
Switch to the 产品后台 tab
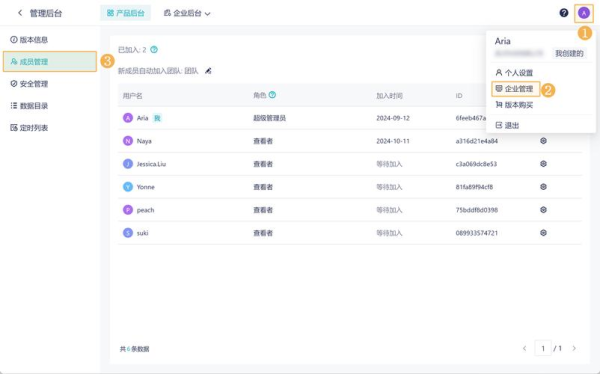[x=126, y=13]
